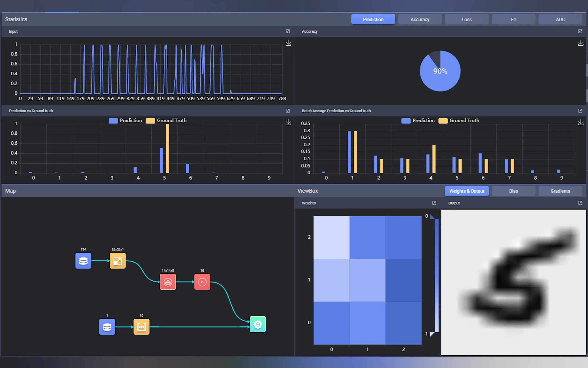Toggle Prediction legend in Prediction vs Ground truth
Viewport: 588px width, 368px height.
point(125,121)
